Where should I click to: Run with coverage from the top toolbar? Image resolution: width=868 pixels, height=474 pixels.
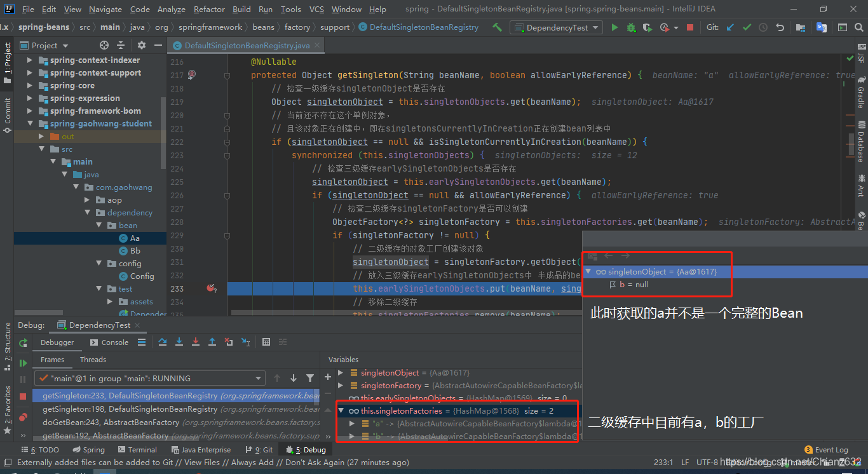click(648, 27)
